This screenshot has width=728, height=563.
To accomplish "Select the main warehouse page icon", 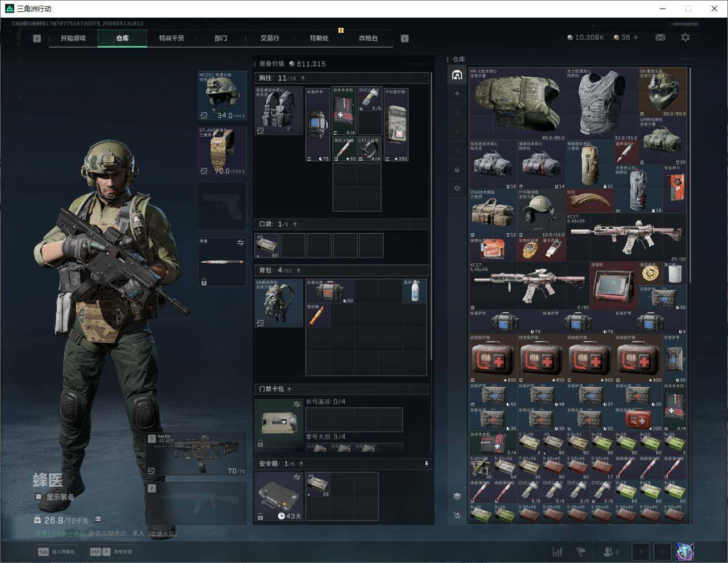I will (457, 74).
